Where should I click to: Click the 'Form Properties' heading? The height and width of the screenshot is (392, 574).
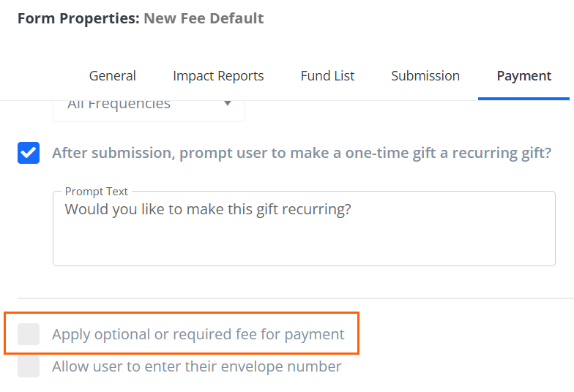coord(78,18)
